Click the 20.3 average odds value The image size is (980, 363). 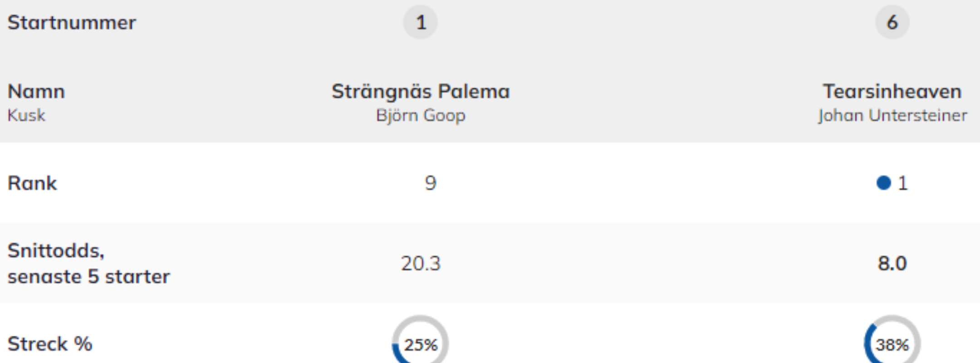(x=421, y=263)
